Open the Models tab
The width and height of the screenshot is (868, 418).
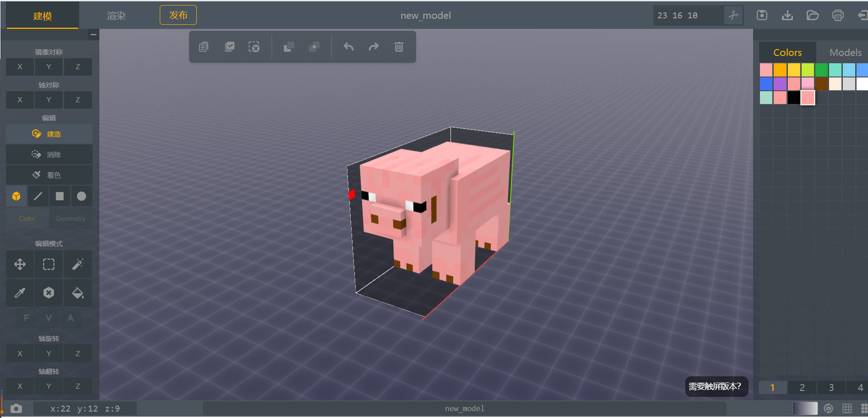click(x=845, y=52)
